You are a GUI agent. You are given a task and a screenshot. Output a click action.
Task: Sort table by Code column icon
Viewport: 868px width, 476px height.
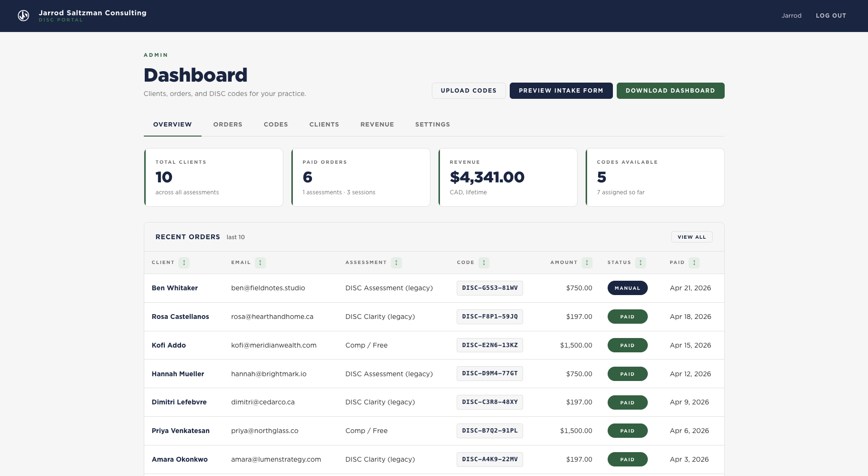(x=484, y=263)
